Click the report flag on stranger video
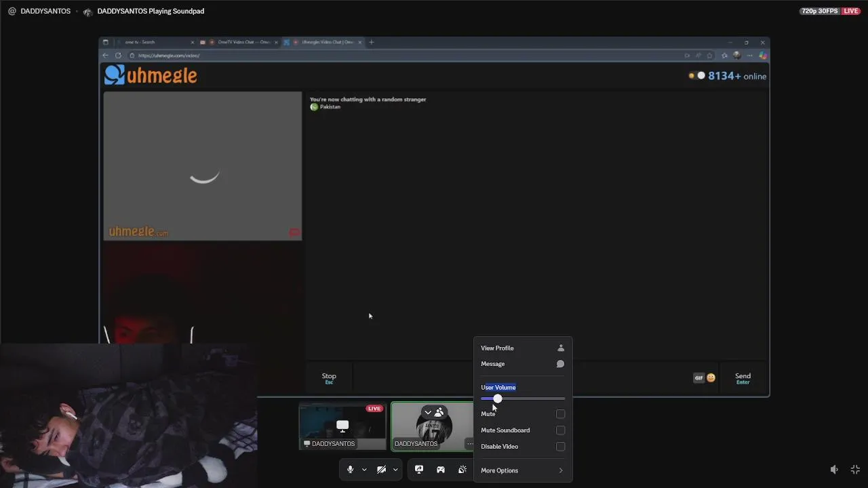Screen dimensions: 868x488 coord(294,232)
